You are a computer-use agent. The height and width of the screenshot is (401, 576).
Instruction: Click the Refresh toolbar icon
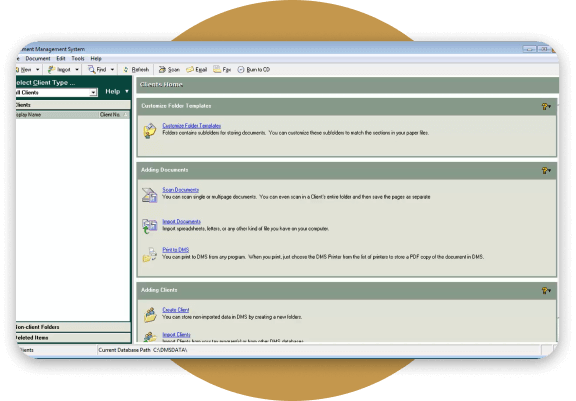126,69
